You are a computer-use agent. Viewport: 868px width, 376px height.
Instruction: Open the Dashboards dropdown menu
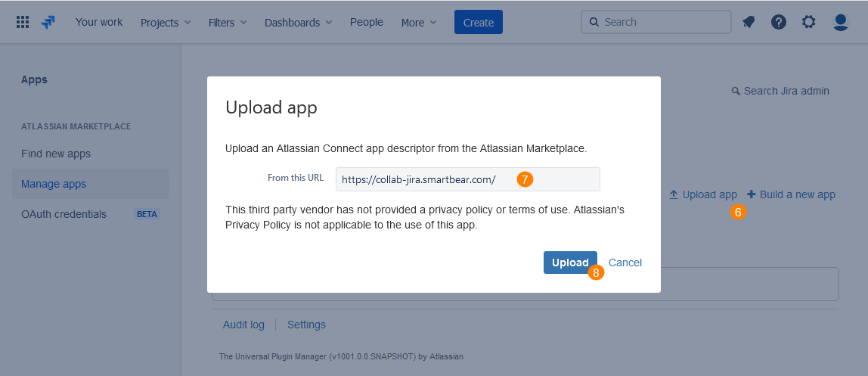point(298,23)
